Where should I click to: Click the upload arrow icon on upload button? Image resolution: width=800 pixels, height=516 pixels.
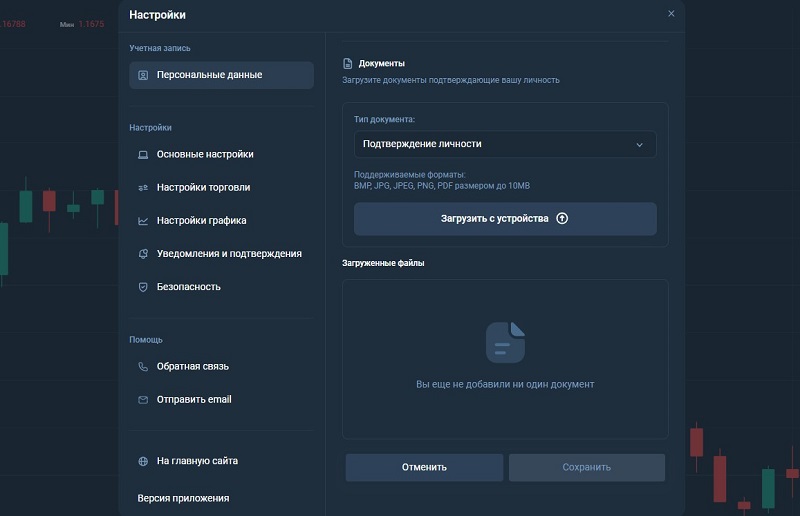point(562,219)
